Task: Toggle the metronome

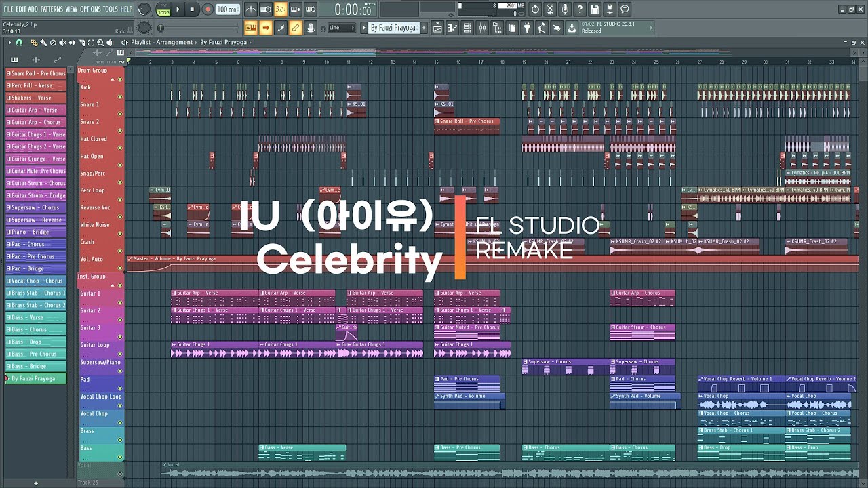Action: coord(250,9)
